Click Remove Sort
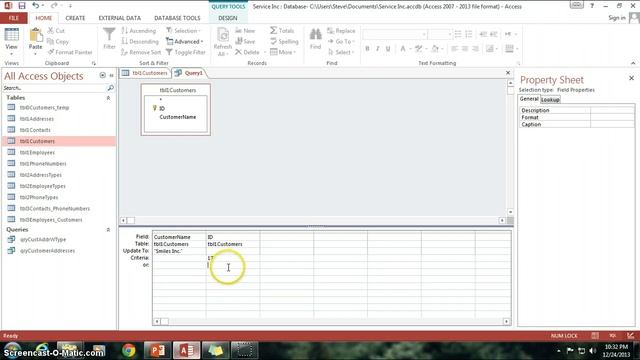The height and width of the screenshot is (360, 640). (141, 52)
